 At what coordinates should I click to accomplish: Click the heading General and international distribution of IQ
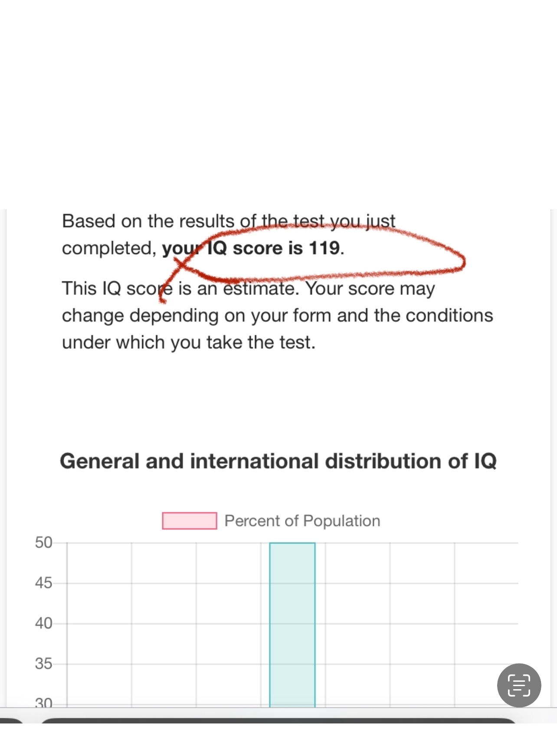pos(278,461)
